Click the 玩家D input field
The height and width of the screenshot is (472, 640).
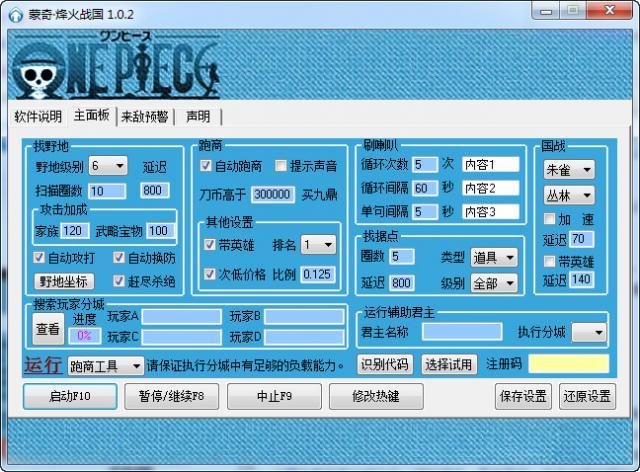pyautogui.click(x=304, y=337)
